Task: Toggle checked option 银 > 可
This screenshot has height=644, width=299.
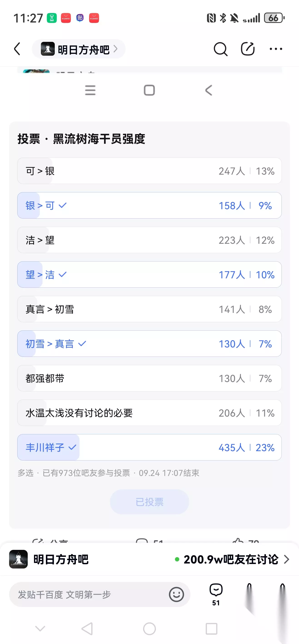Action: (x=149, y=205)
